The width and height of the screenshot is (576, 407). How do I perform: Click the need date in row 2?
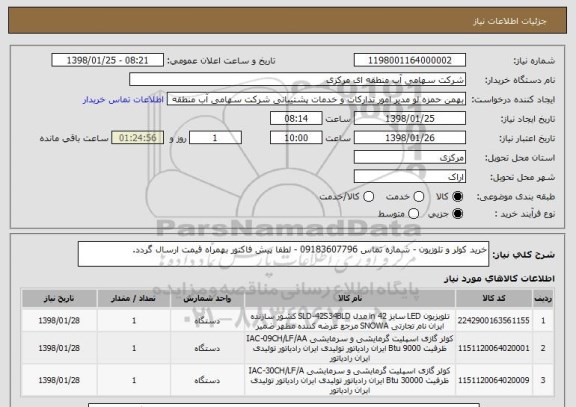point(59,348)
